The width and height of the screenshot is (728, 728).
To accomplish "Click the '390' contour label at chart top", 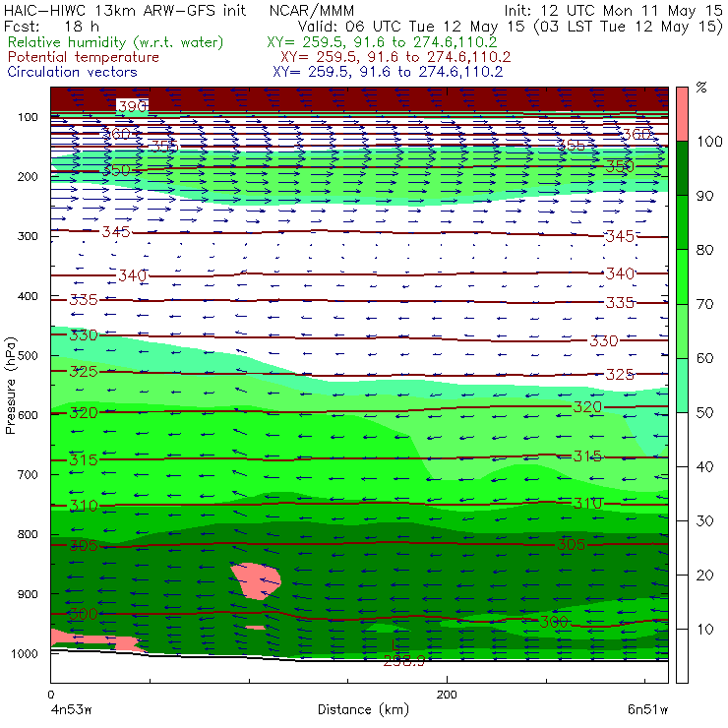I will 133,106.
